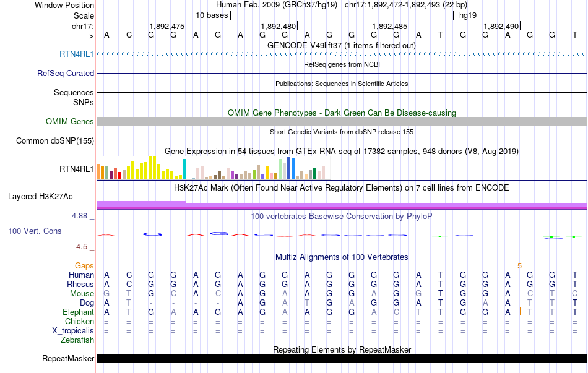Click the 10 bases scale bar

click(342, 15)
